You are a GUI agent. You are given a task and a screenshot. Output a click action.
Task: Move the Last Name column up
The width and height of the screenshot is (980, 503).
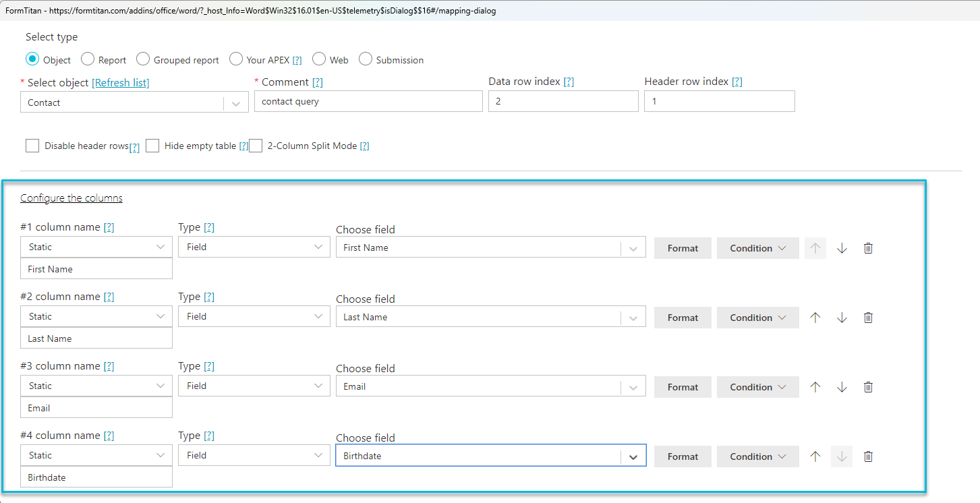click(815, 317)
